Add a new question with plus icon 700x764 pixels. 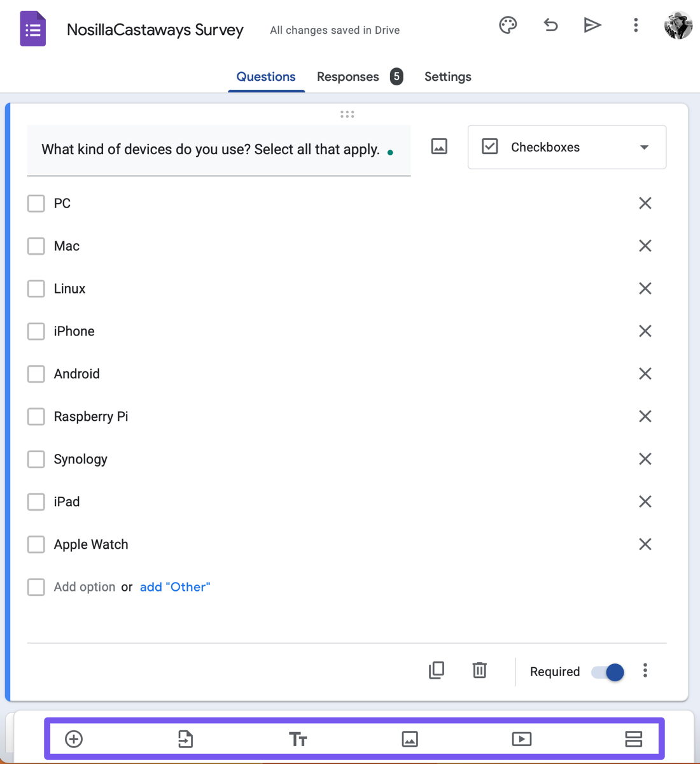click(x=74, y=739)
